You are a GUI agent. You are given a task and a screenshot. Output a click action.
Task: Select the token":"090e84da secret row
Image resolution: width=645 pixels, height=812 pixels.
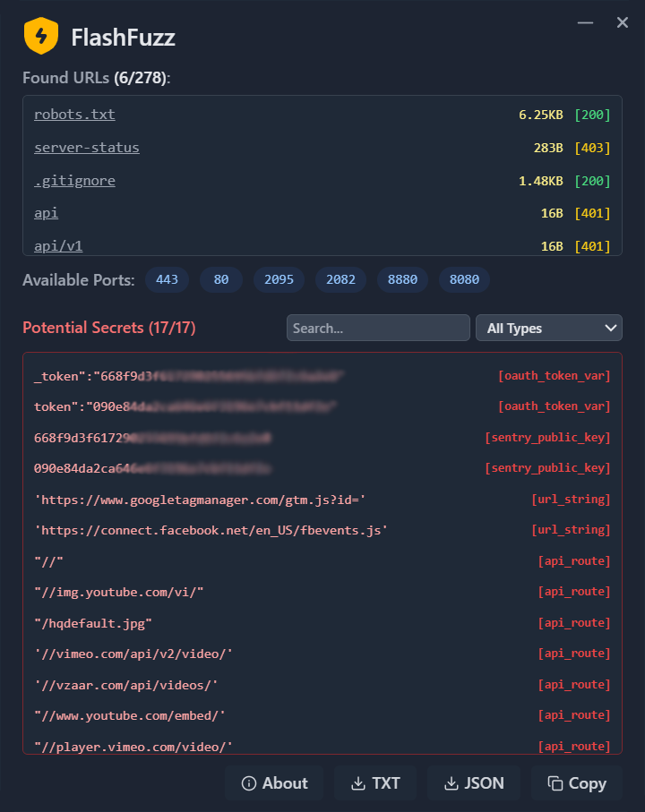(x=322, y=406)
